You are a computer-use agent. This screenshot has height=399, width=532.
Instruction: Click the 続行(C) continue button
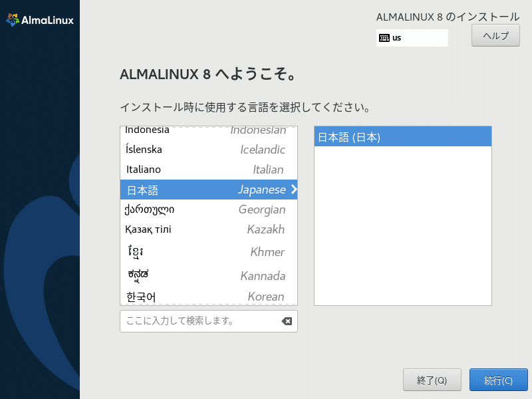click(x=498, y=380)
